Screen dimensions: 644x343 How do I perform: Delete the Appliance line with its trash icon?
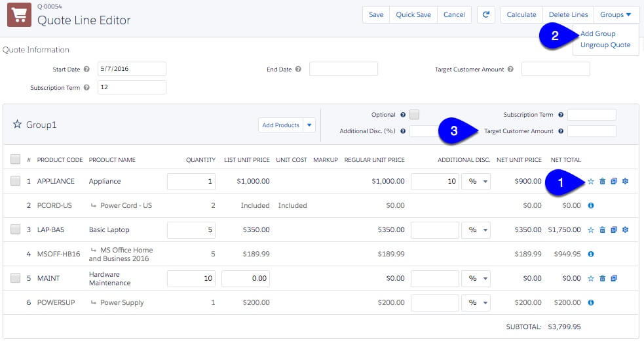coord(602,181)
